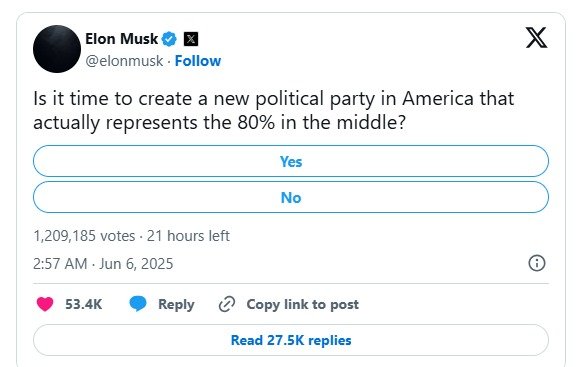
Task: Follow the @elonmusk account
Action: pos(198,61)
